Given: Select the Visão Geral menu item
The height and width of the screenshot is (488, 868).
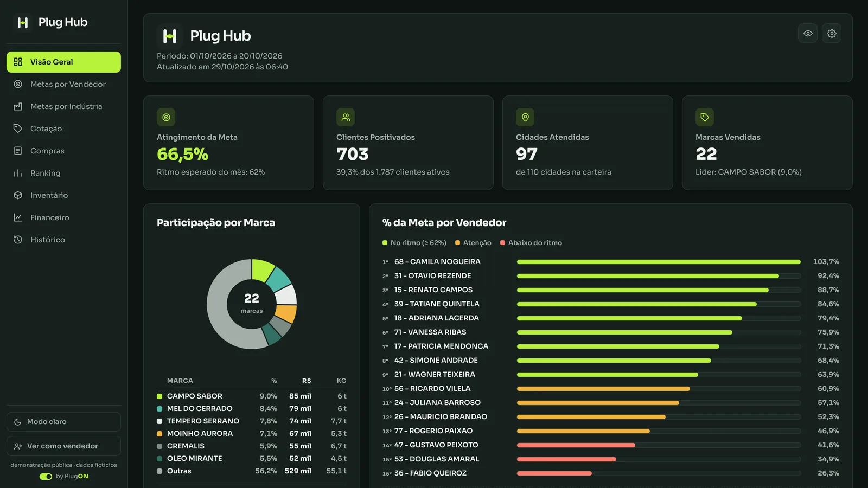Looking at the screenshot, I should pos(63,62).
